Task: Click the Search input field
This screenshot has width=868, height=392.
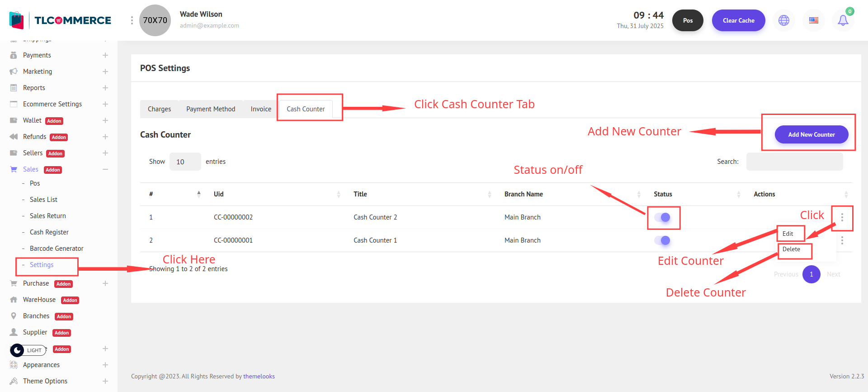Action: (x=794, y=162)
